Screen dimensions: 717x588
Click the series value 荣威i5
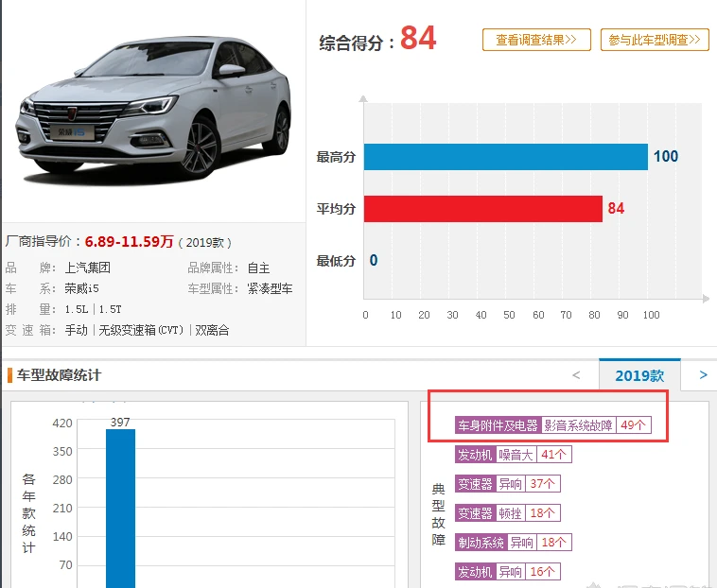pyautogui.click(x=81, y=288)
